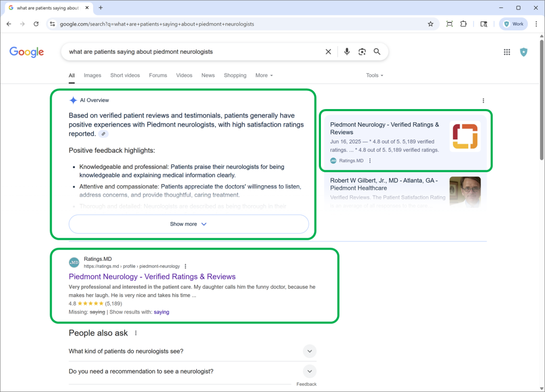
Task: Open the Tools dropdown
Action: point(374,76)
